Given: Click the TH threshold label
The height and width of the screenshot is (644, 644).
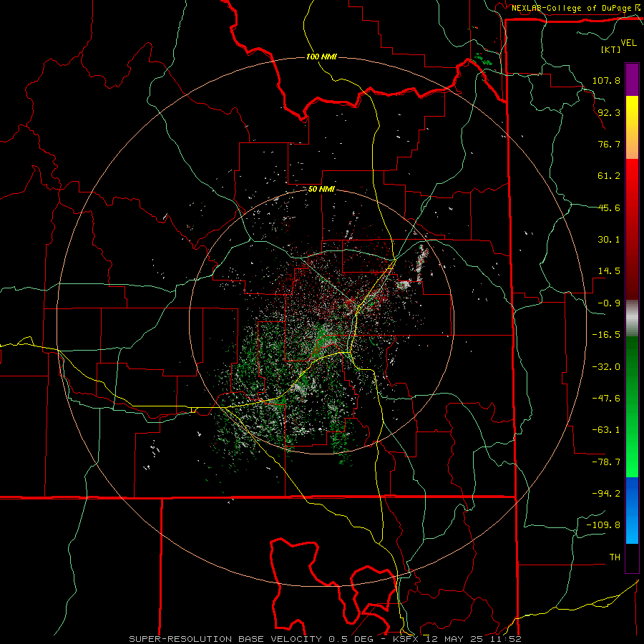Looking at the screenshot, I should pos(615,557).
